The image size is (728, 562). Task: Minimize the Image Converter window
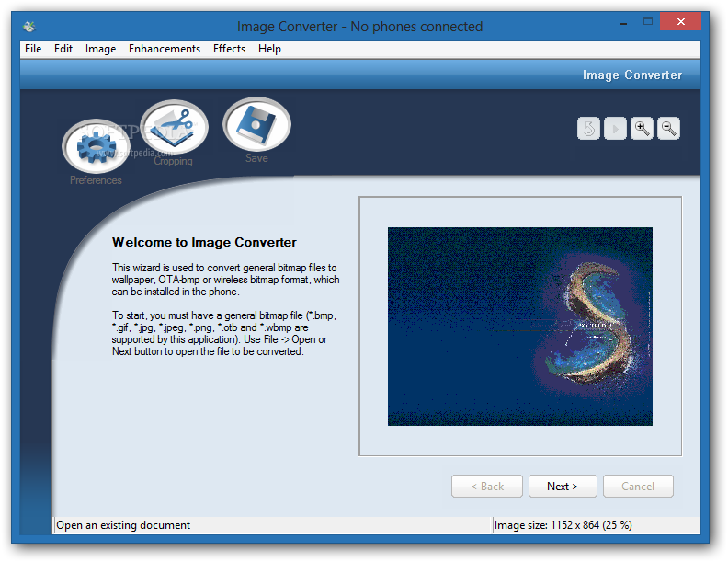[x=623, y=22]
